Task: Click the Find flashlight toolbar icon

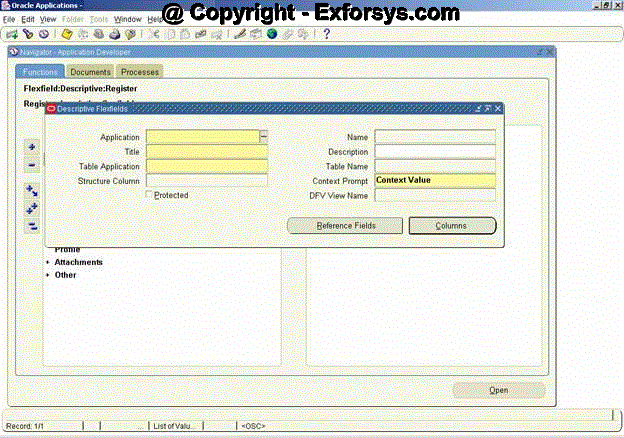Action: 27,34
